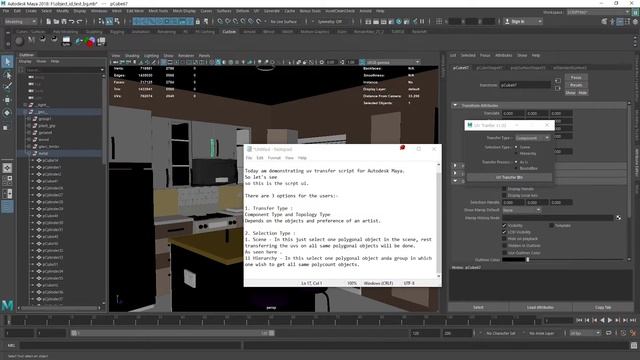Click the Copy Tab button

tap(603, 307)
